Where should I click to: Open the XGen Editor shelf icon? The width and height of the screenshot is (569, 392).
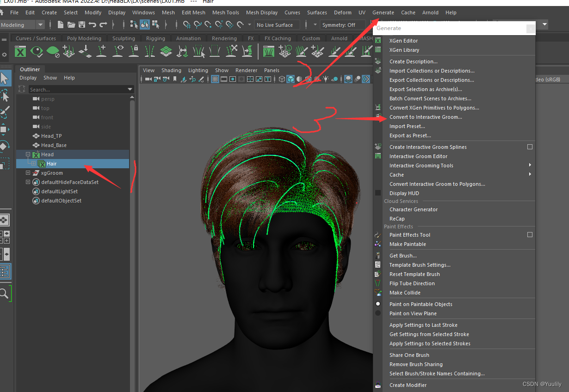(x=20, y=51)
